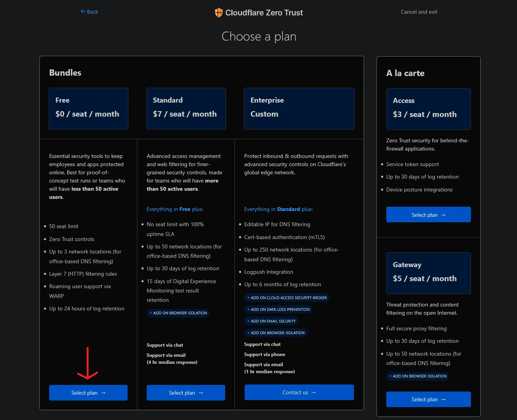Click the 'Everything in Standard plus:' line
The image size is (517, 420).
(x=279, y=209)
